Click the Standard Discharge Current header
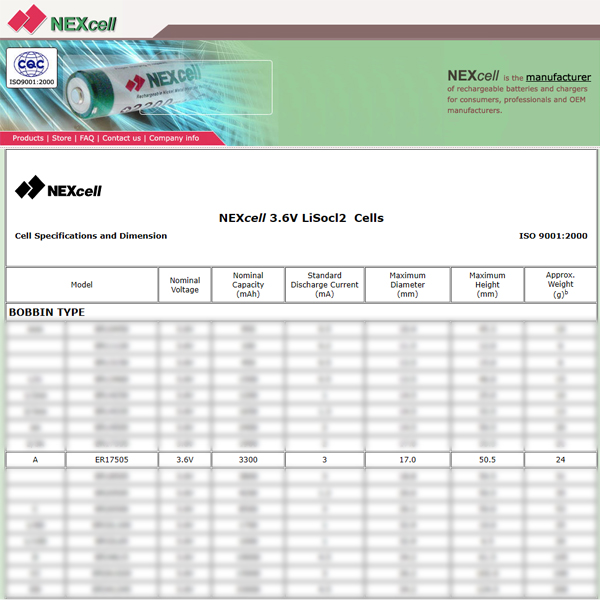The image size is (600, 600). pyautogui.click(x=323, y=285)
